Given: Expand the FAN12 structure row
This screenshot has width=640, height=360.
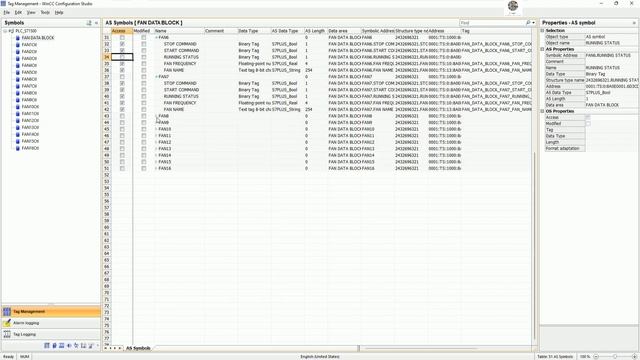Looking at the screenshot, I should (x=156, y=142).
